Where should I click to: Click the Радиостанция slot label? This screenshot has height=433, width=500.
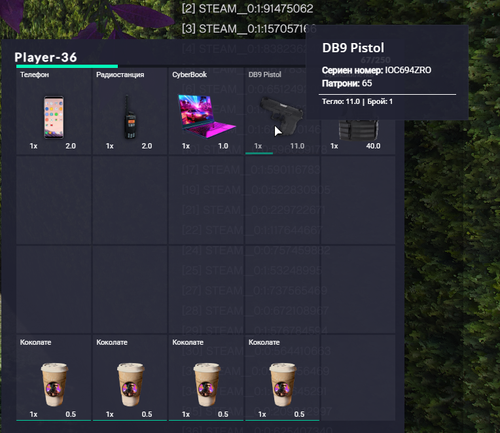click(x=120, y=75)
